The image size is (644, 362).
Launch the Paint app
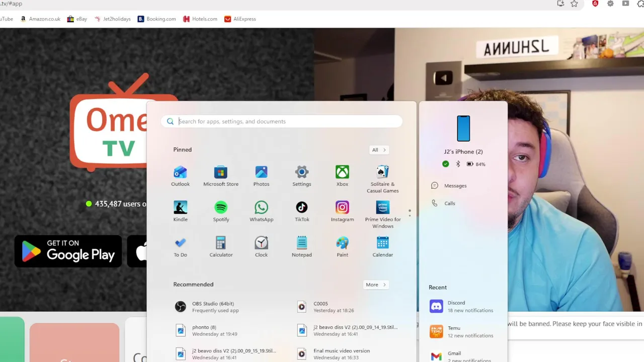pos(342,247)
